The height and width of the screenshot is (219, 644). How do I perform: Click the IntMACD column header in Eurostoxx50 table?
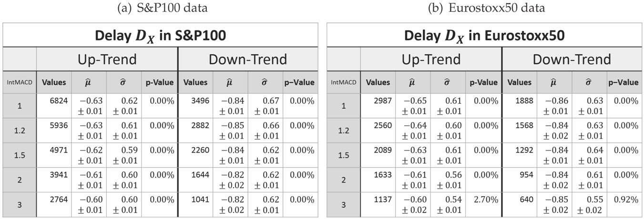[x=343, y=82]
